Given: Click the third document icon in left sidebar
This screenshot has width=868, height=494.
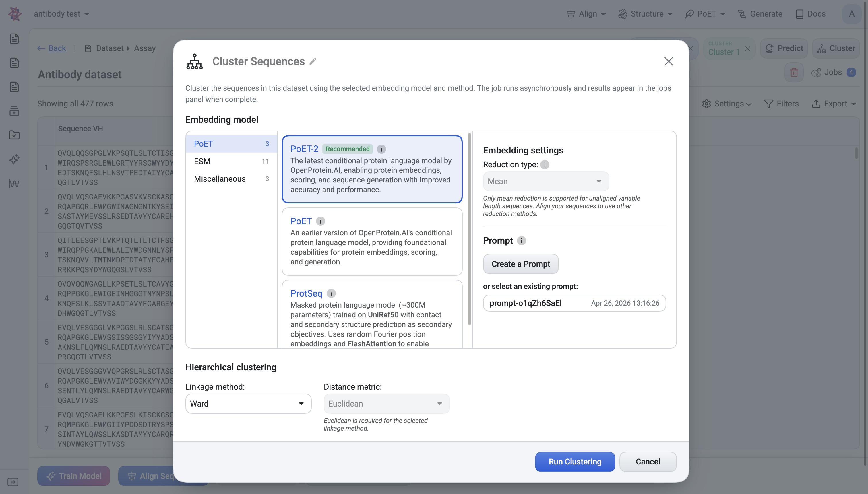Looking at the screenshot, I should pos(14,87).
